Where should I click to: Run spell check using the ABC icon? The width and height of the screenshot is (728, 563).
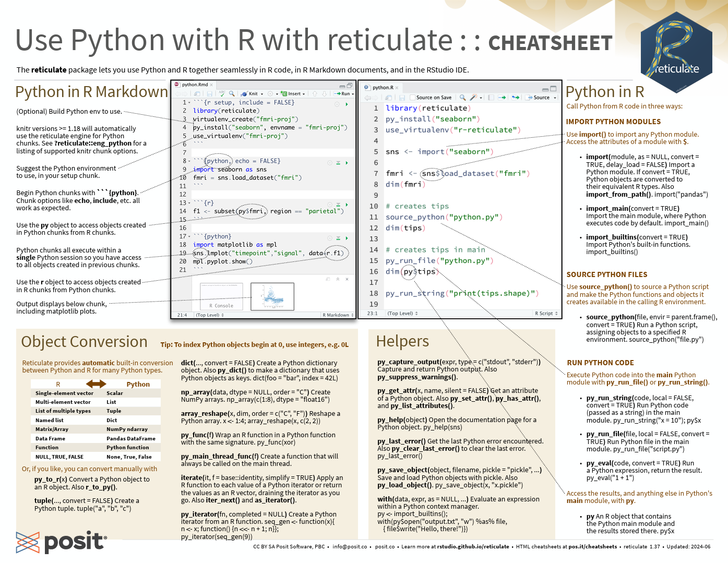222,94
